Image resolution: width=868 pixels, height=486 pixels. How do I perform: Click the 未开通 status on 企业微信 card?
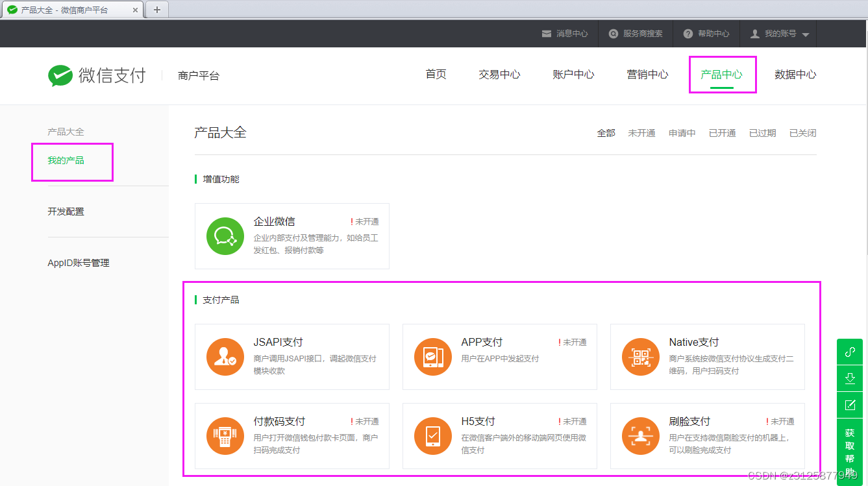[x=365, y=222]
